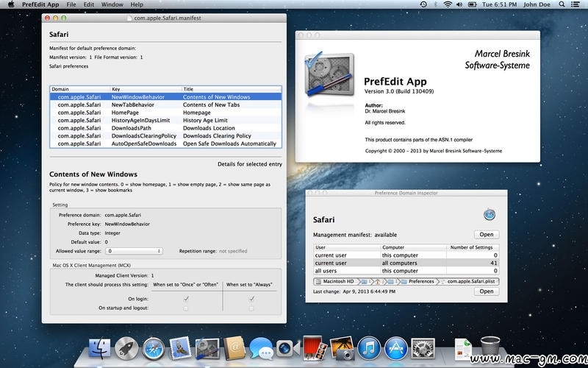Sort manifest table by Domain column
The height and width of the screenshot is (368, 588).
click(x=80, y=89)
